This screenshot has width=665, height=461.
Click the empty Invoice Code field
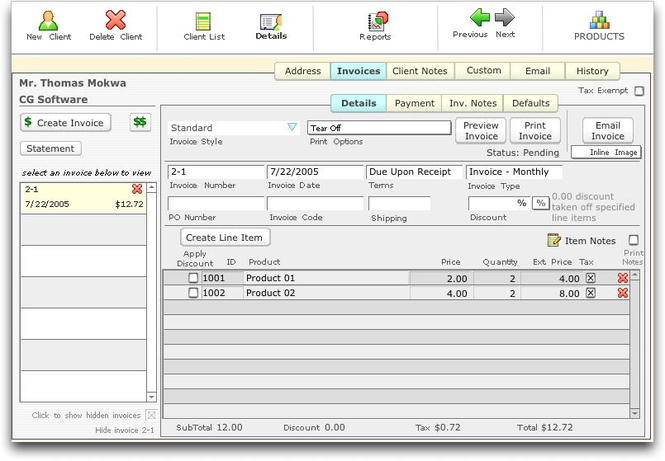(x=315, y=203)
